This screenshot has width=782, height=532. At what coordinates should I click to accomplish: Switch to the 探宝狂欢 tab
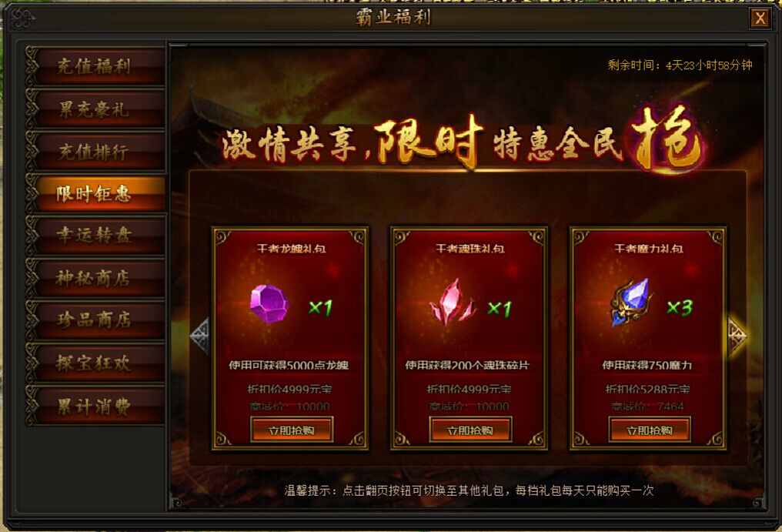(x=95, y=363)
